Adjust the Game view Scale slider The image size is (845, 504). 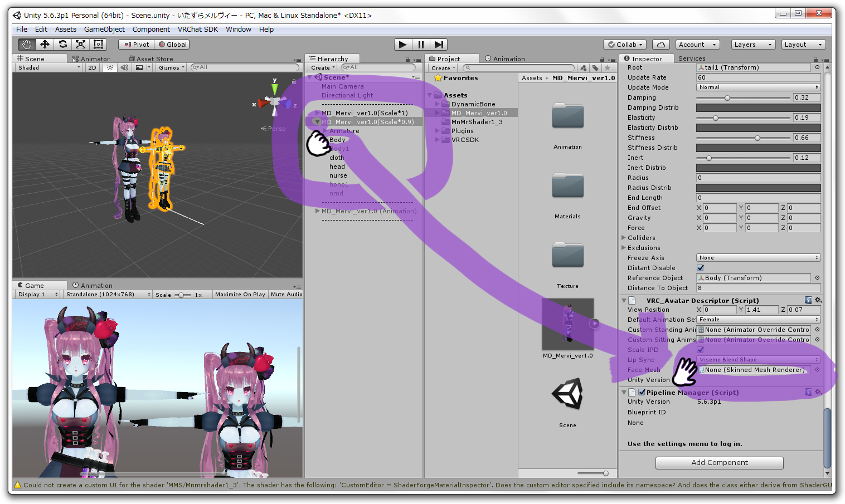pos(182,295)
